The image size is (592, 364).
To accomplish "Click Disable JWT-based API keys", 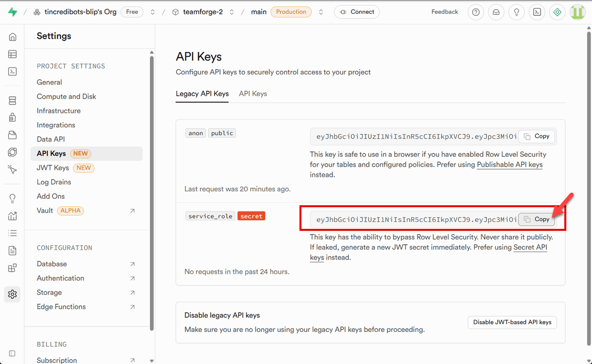I will pos(512,322).
